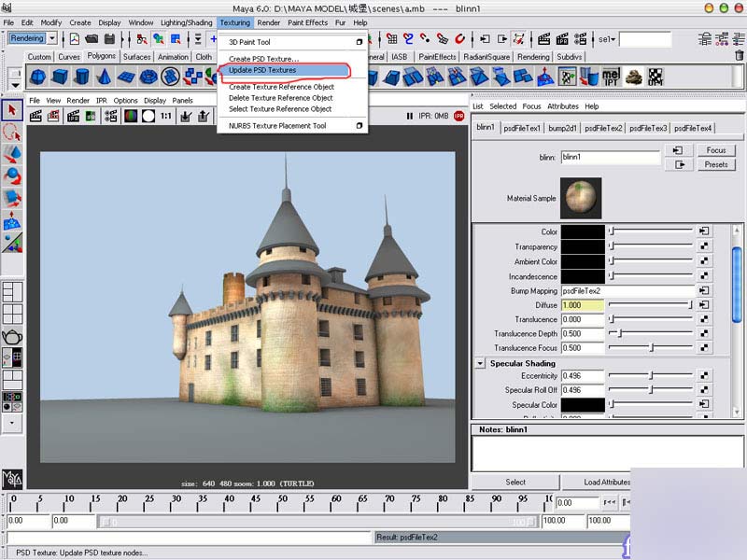The image size is (747, 560).
Task: Click the Remove Image icon in Render View
Action: [x=204, y=116]
